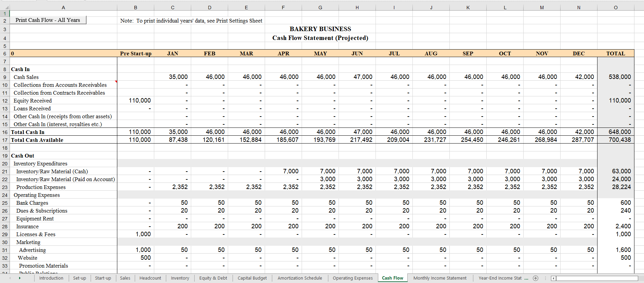Select row 17 header

coord(5,140)
